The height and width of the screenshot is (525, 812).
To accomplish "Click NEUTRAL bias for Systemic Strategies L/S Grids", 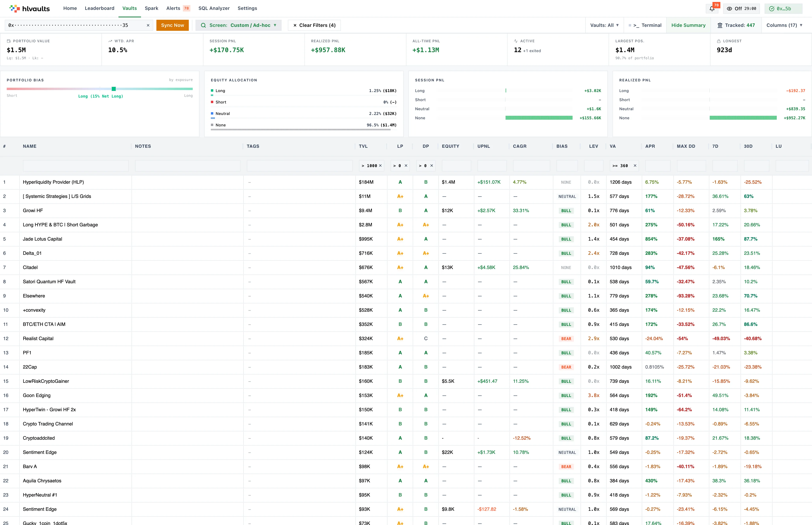I will [567, 196].
